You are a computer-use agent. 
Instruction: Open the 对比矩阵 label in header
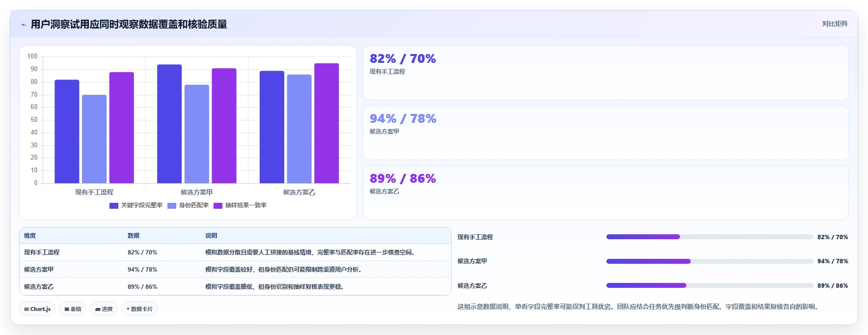click(835, 24)
